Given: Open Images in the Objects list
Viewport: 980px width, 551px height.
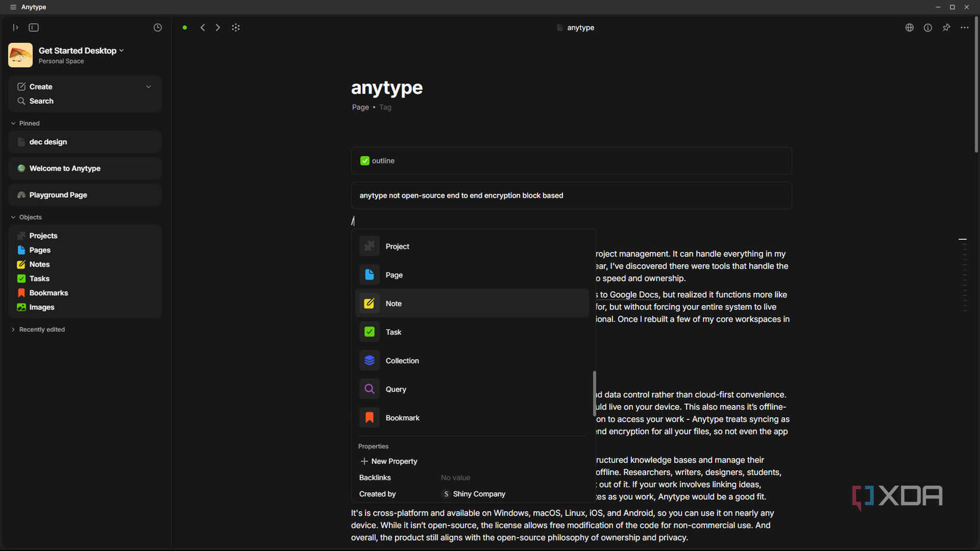Looking at the screenshot, I should coord(85,307).
